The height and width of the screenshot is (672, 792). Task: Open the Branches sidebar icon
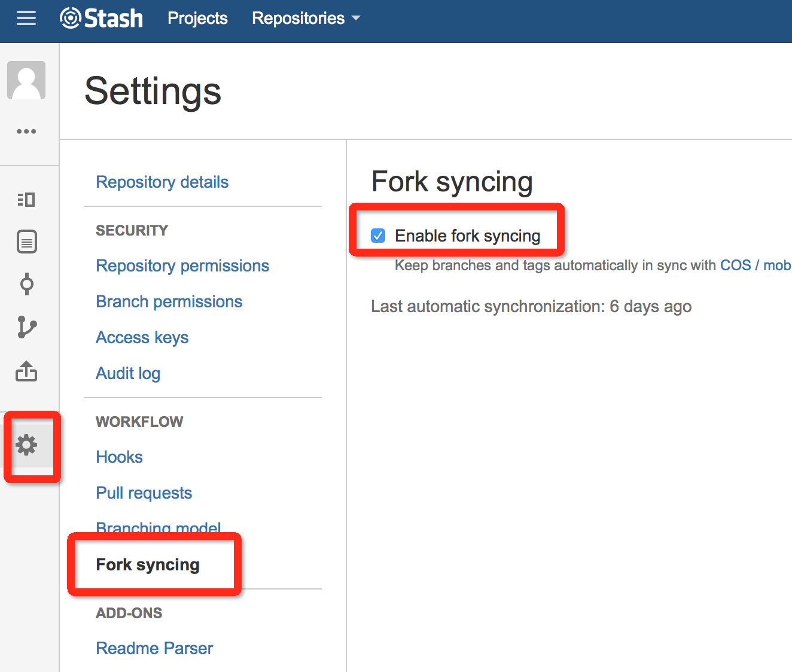click(x=26, y=327)
